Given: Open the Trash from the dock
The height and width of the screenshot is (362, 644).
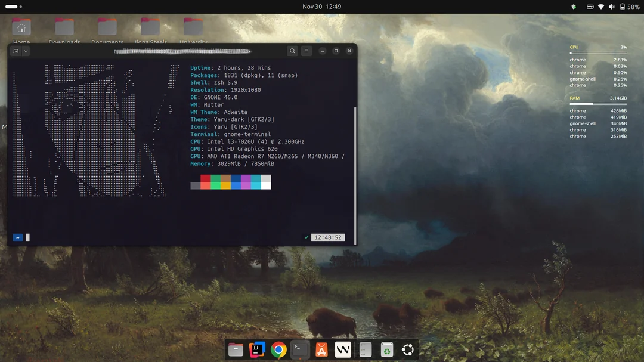Looking at the screenshot, I should coord(386,349).
